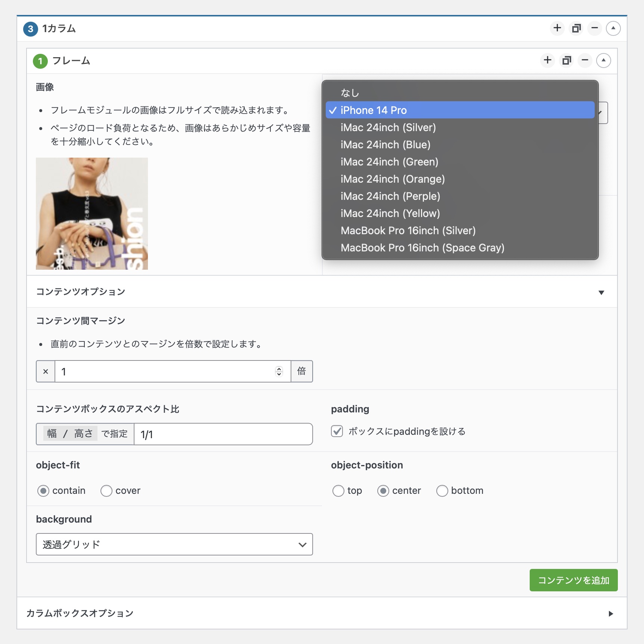This screenshot has height=644, width=644.
Task: Choose the top object-position radio option
Action: 338,491
